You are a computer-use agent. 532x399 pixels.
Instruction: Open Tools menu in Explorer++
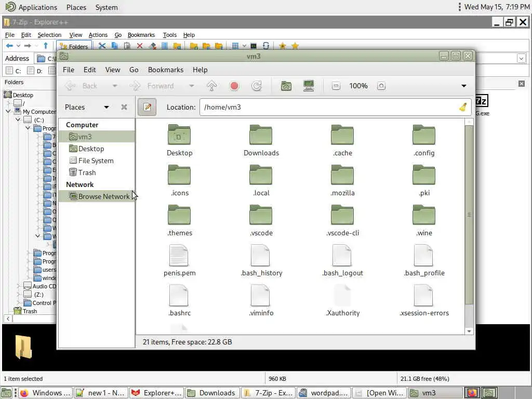(x=170, y=35)
